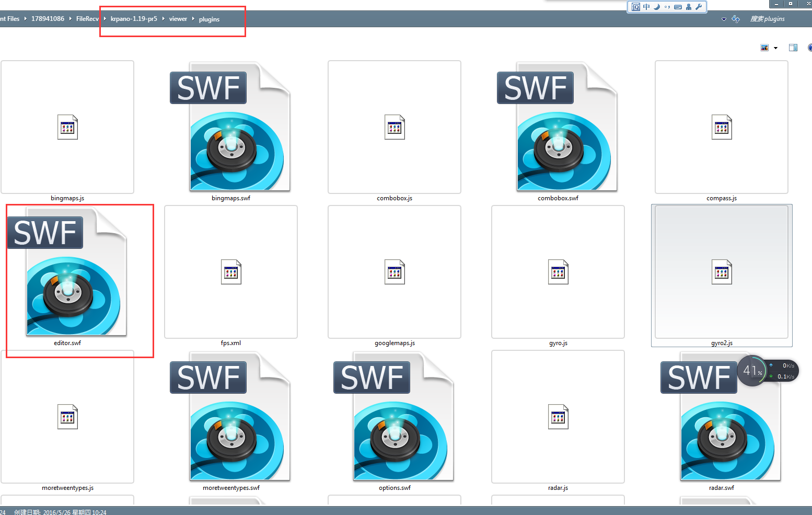Open the krpano-1.19-pr5 breadcrumb folder
Image resolution: width=812 pixels, height=515 pixels.
pos(134,19)
